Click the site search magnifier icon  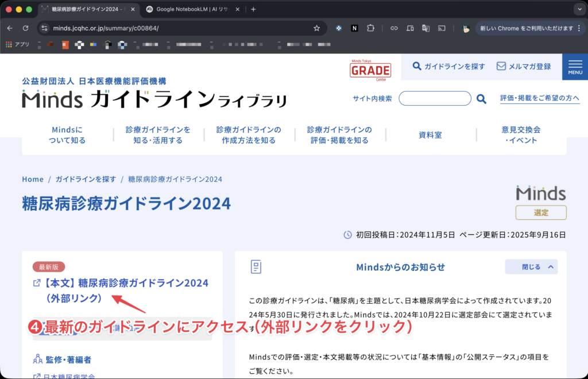coord(481,99)
